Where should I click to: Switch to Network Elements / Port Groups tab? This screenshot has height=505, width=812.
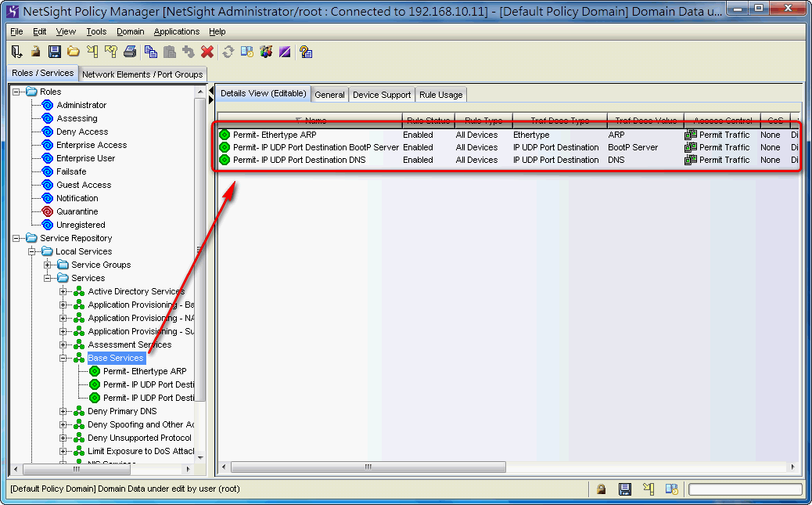(x=142, y=74)
